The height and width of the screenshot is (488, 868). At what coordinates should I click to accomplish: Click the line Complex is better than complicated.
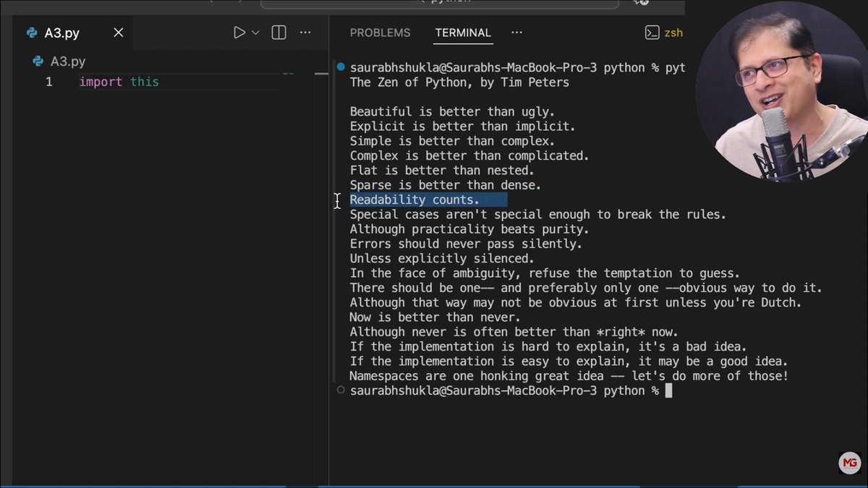[469, 155]
